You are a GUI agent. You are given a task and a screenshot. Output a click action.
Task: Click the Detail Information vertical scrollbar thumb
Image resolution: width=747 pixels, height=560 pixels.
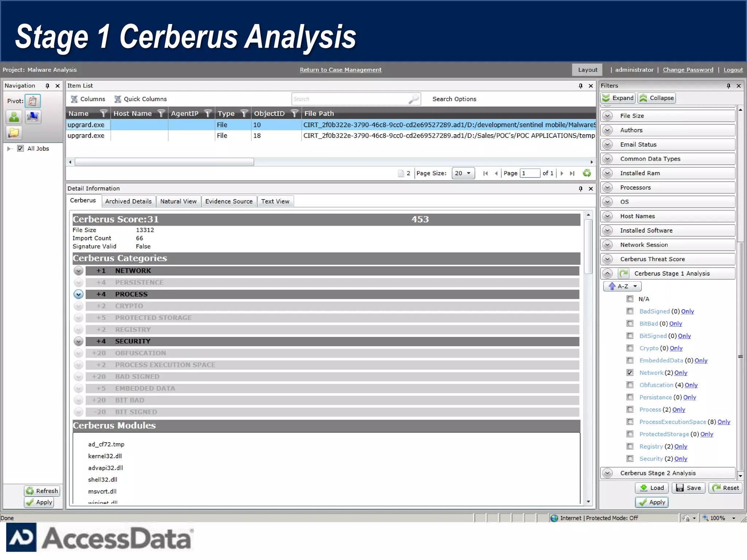pos(588,246)
